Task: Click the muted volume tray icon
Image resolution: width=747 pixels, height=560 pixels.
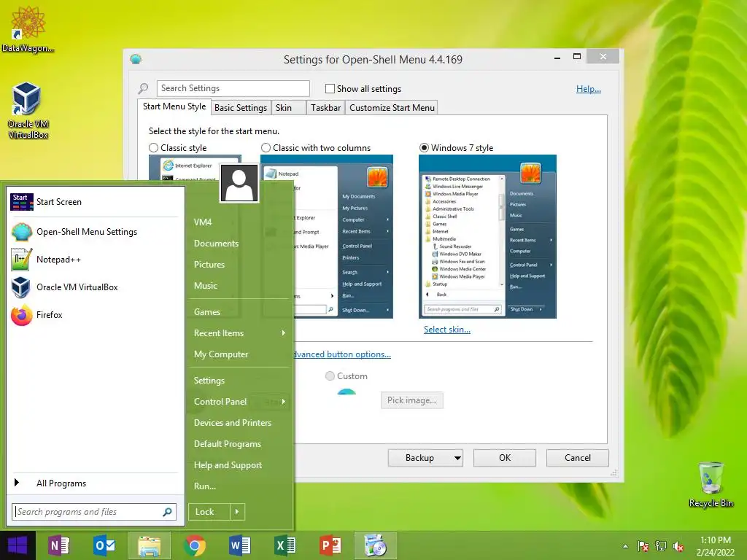Action: tap(678, 546)
